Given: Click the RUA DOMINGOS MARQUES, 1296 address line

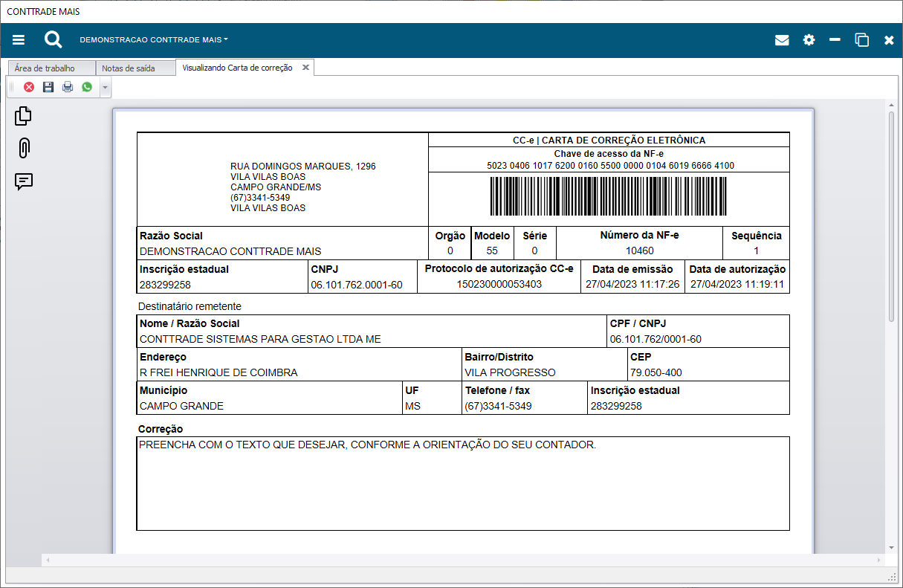Looking at the screenshot, I should tap(303, 167).
